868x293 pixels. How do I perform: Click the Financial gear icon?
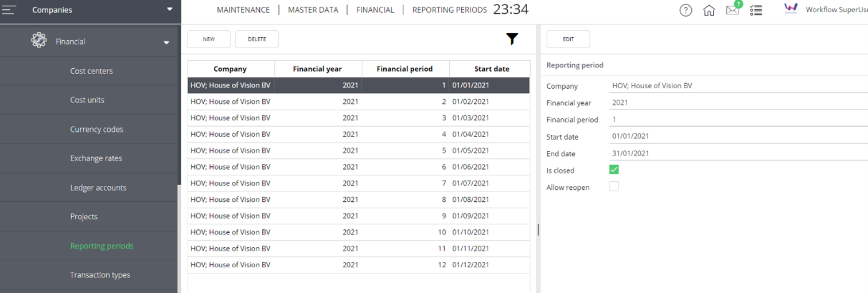tap(39, 40)
